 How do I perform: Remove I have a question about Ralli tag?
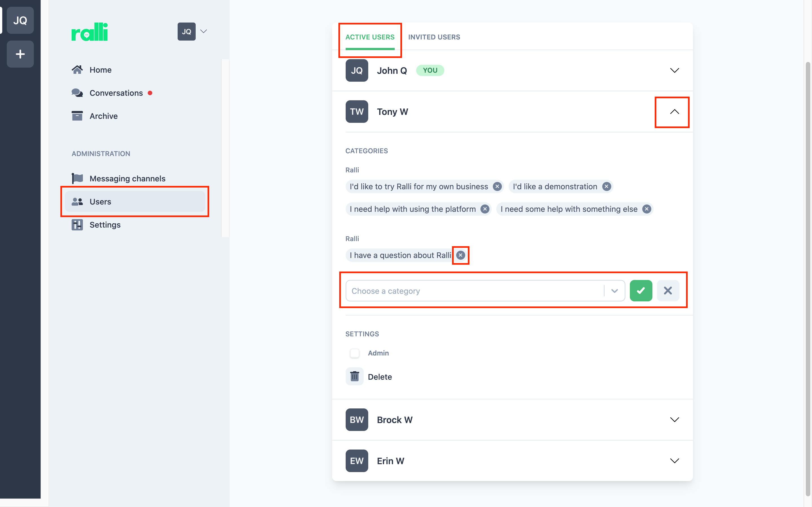(461, 255)
